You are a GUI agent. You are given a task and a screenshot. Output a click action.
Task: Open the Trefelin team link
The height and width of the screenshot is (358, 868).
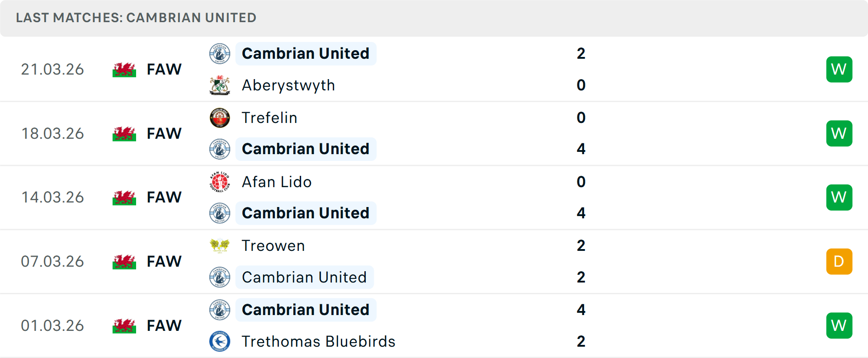(269, 118)
